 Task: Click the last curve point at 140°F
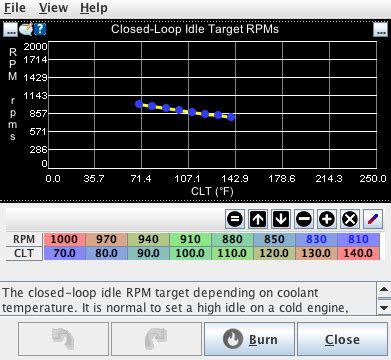tap(231, 117)
